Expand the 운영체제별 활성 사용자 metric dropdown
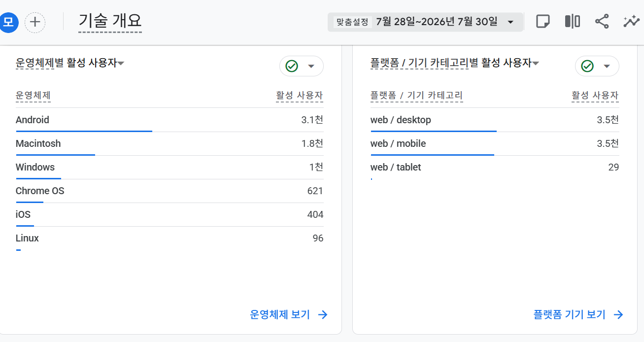 click(x=121, y=63)
